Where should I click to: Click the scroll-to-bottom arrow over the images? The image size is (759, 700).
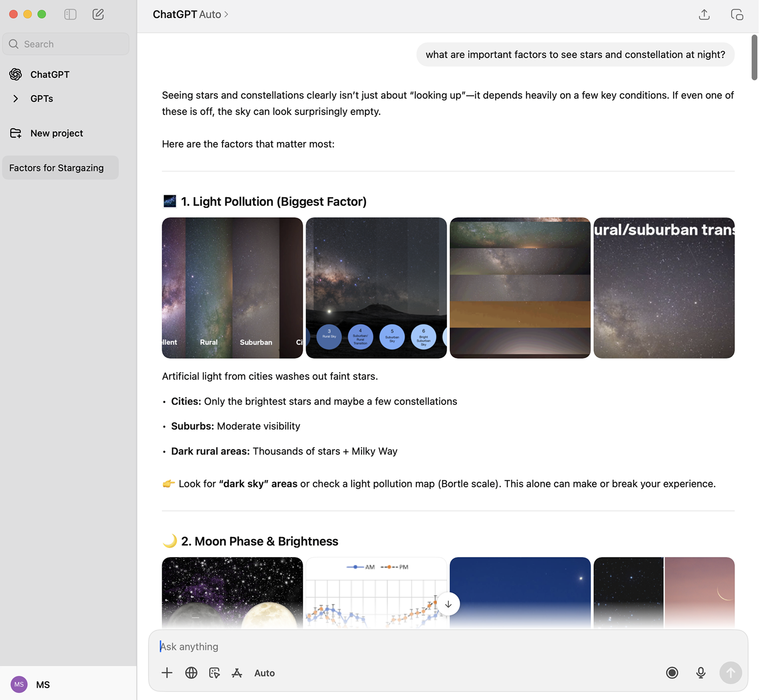click(448, 604)
